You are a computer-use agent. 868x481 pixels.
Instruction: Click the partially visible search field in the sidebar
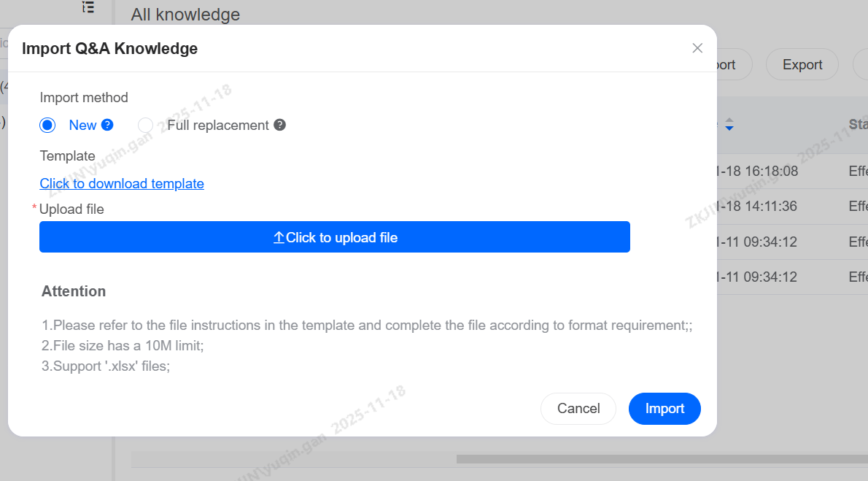tap(4, 42)
